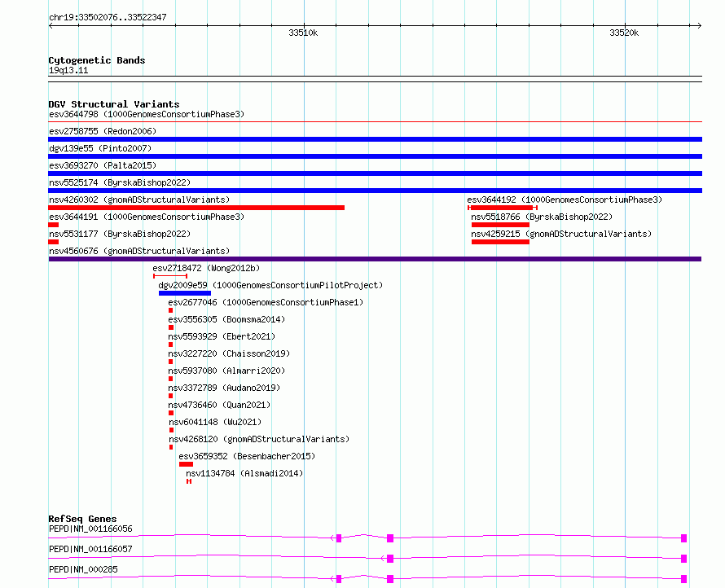Click the esv3644191 variant label

147,217
